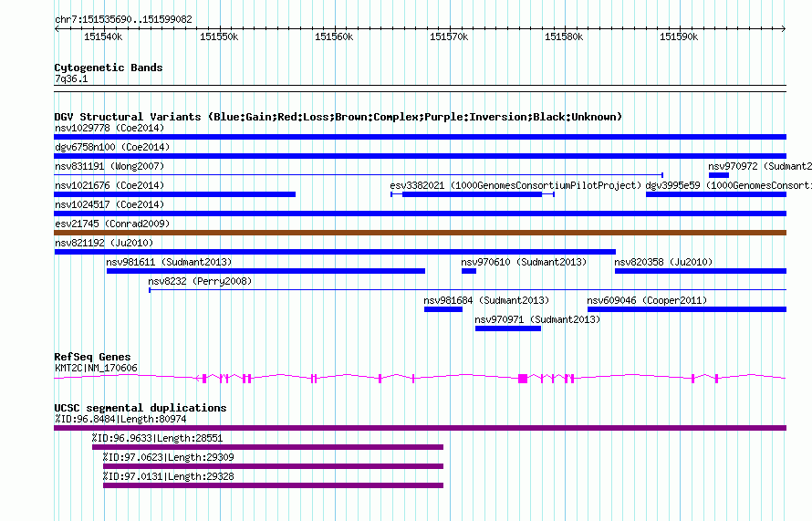Select the nsv981611 (Sudmant2013) variant bar

(265, 271)
